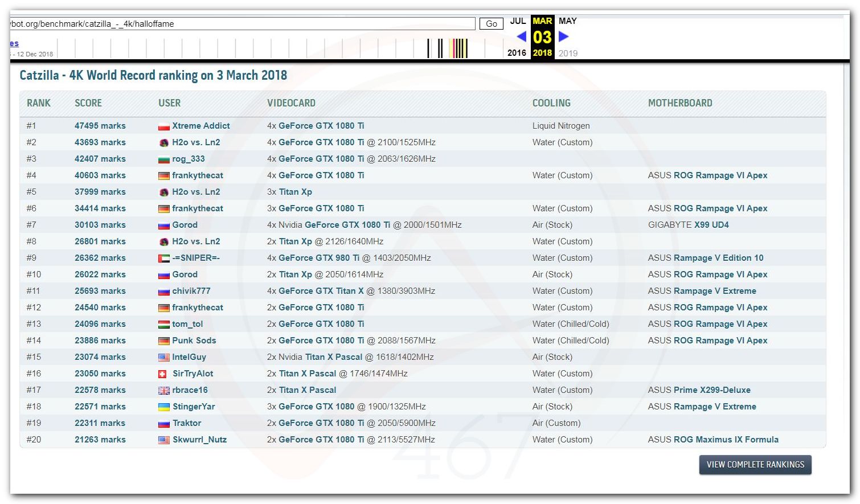The width and height of the screenshot is (860, 504).
Task: Open Traktor user profile
Action: pos(187,423)
